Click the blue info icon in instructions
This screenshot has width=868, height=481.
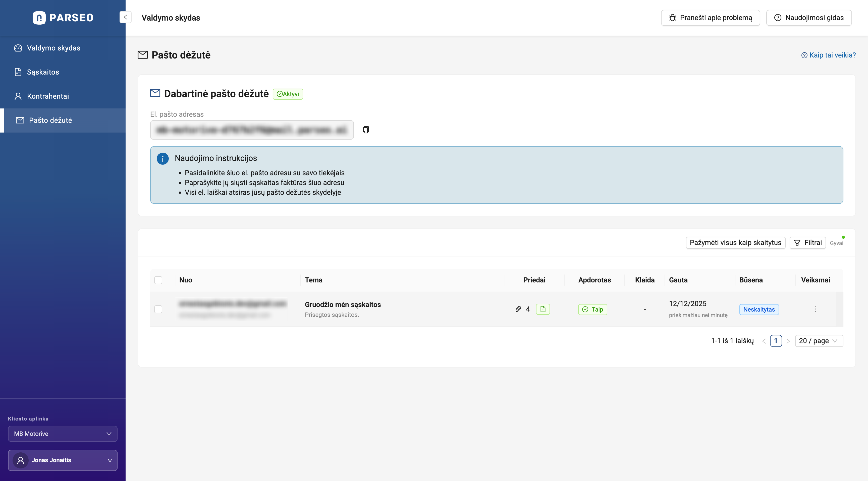click(x=162, y=159)
